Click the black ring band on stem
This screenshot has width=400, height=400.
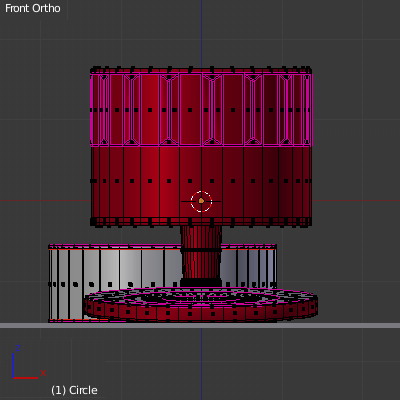pos(201,250)
